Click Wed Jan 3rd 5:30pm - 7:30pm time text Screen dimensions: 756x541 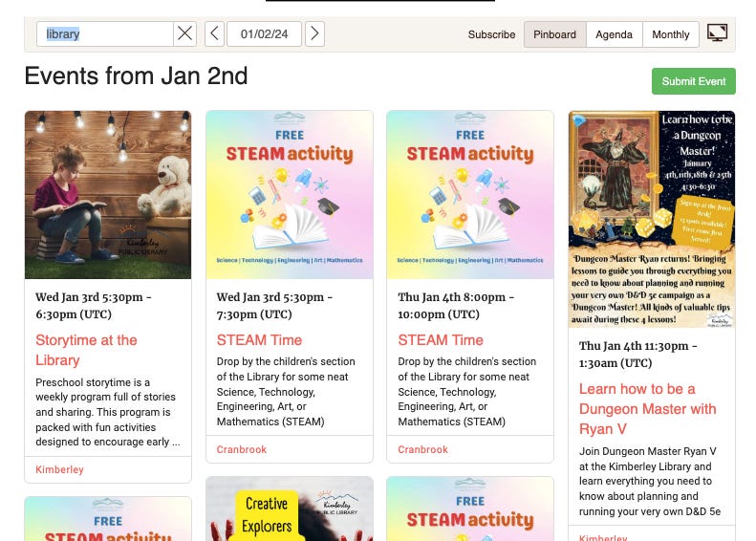click(x=275, y=306)
